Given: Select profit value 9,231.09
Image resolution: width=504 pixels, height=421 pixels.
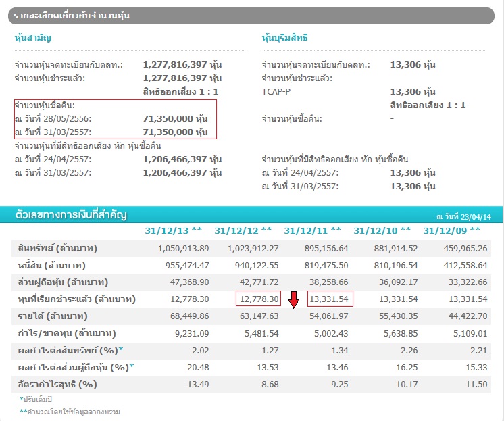Looking at the screenshot, I should (192, 334).
